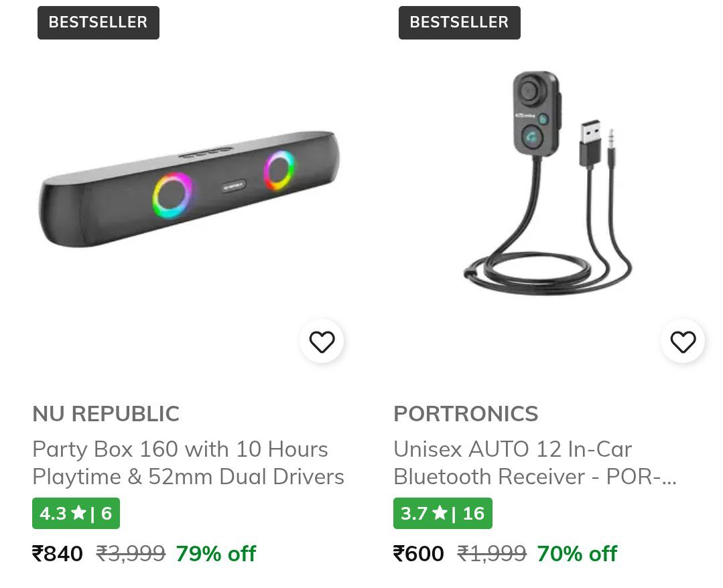The width and height of the screenshot is (723, 588).
Task: Select the Party Box 160 product title
Action: (x=188, y=462)
